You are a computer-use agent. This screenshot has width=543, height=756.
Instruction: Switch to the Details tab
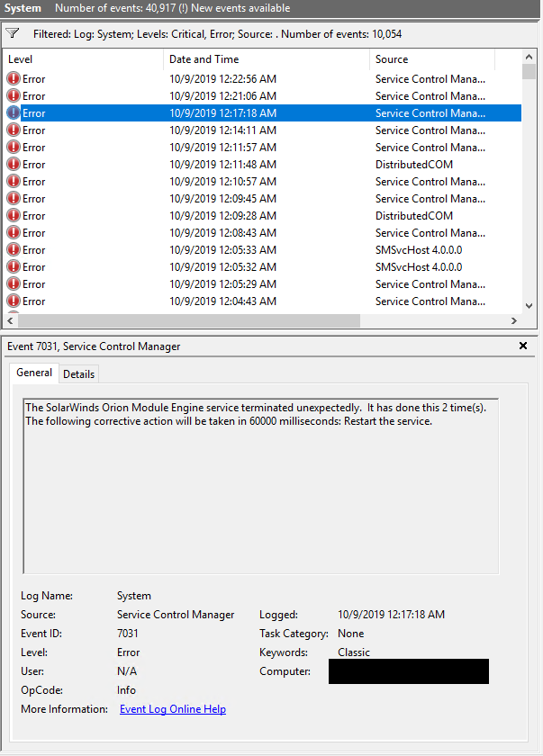(78, 374)
